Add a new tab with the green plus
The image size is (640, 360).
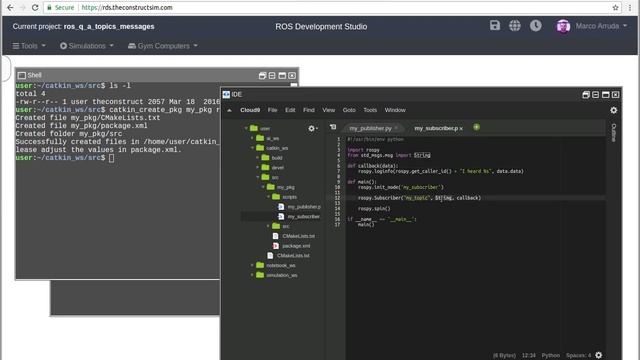coord(476,127)
